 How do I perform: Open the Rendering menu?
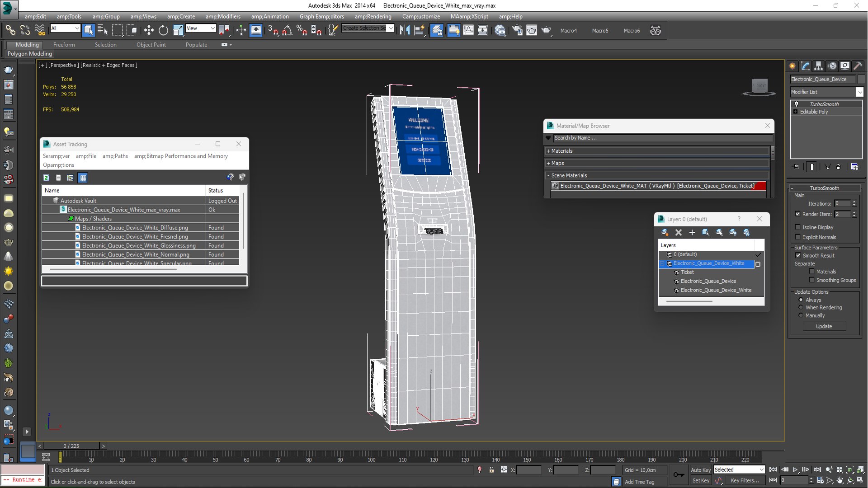pos(373,16)
